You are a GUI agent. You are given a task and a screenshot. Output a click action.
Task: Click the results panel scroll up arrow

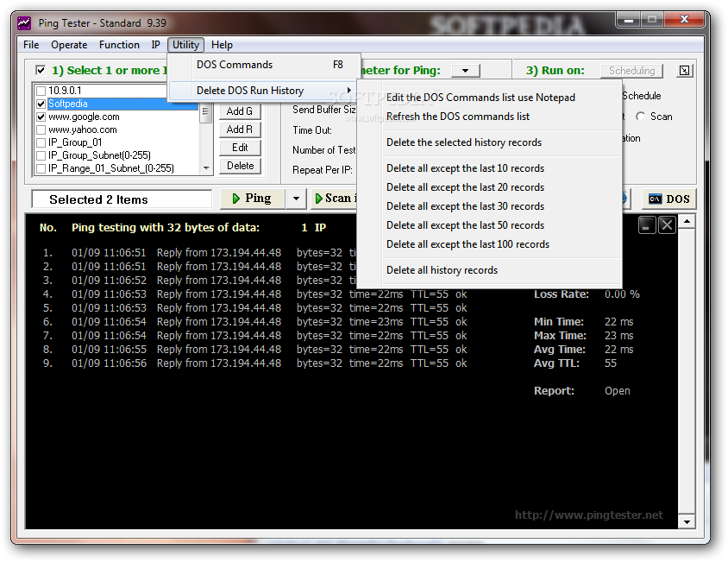pos(687,222)
